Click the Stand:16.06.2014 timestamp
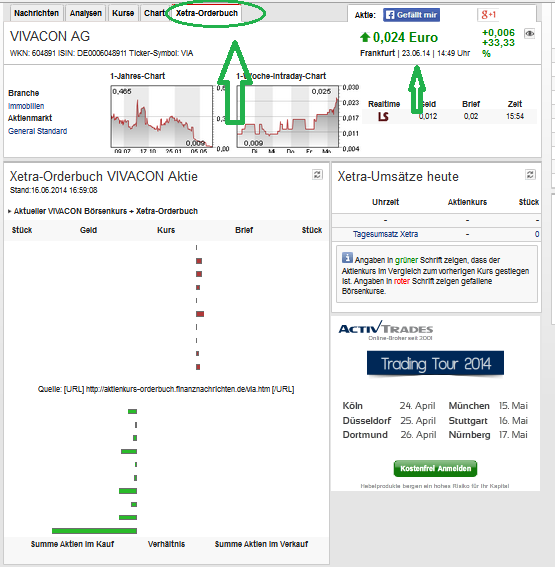Viewport: 555px width, 567px height. point(54,190)
